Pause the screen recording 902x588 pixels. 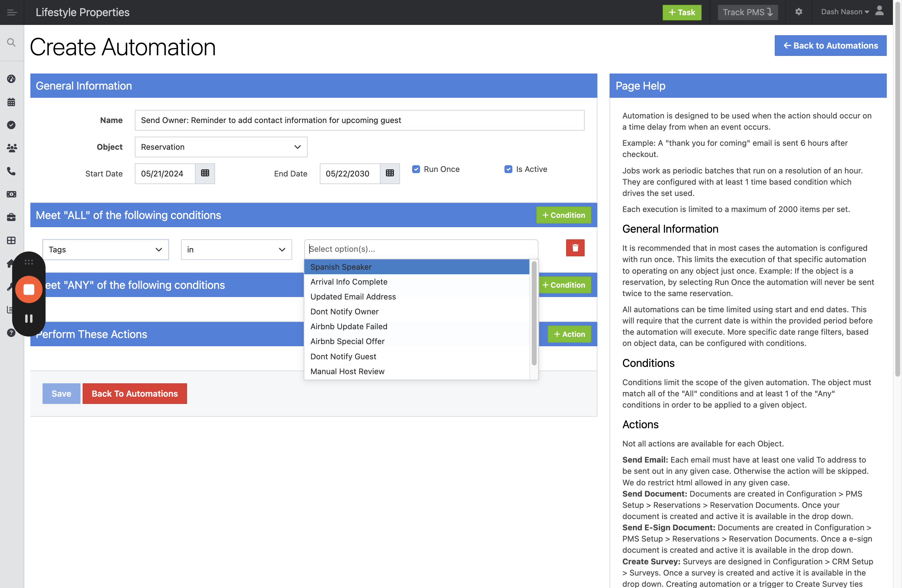click(29, 319)
